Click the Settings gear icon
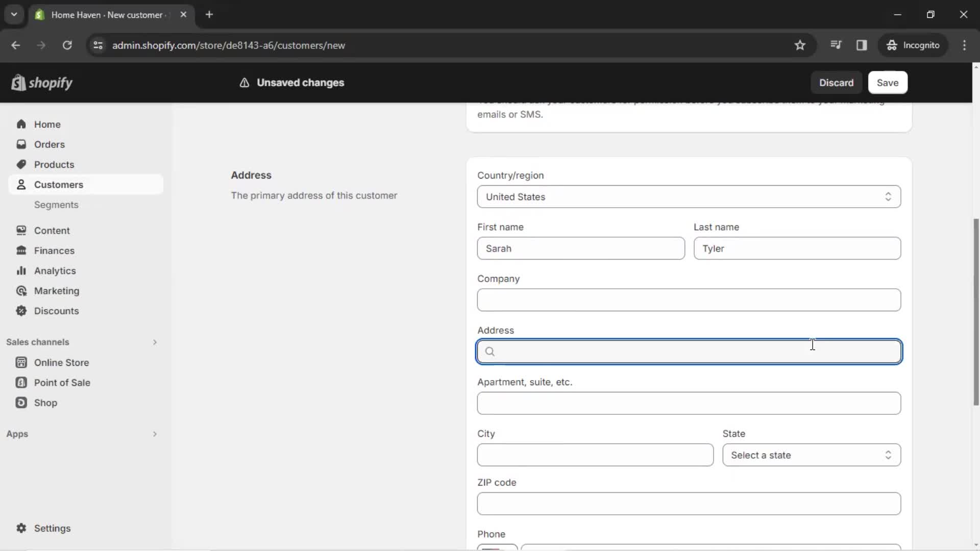This screenshot has height=551, width=980. pos(21,528)
